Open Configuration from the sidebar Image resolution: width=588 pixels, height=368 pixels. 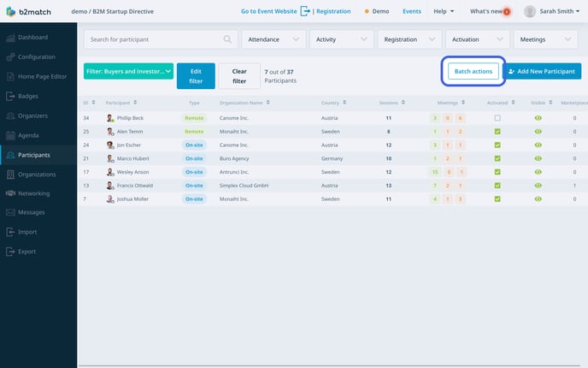pos(37,57)
